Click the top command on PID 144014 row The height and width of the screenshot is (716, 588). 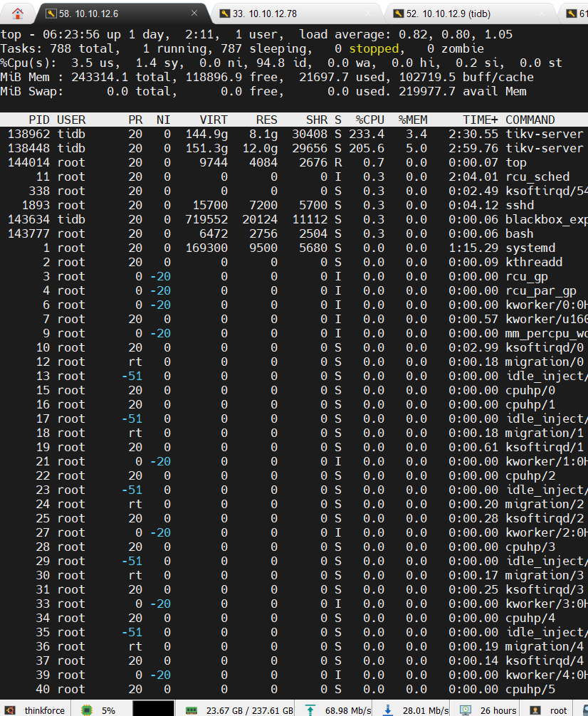point(516,163)
